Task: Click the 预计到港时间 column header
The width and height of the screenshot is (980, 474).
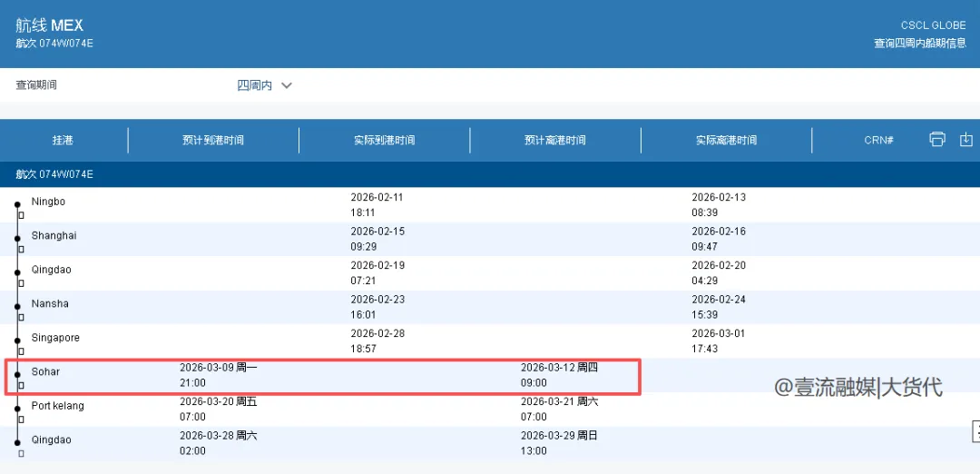Action: [x=213, y=140]
